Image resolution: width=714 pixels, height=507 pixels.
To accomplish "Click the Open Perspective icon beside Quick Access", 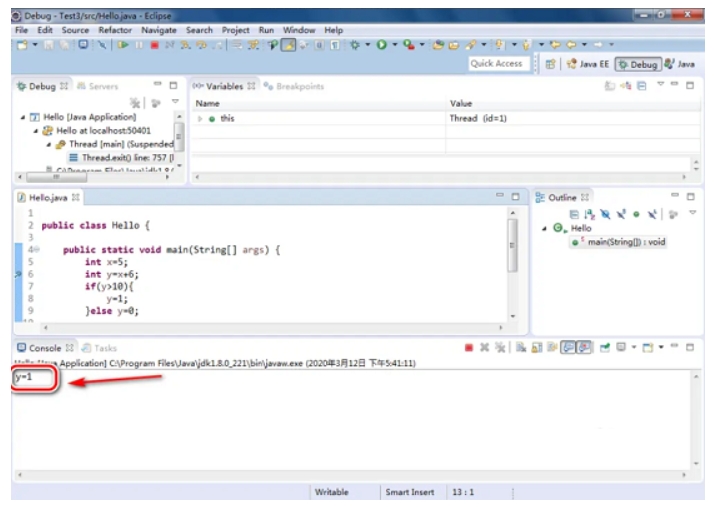I will [x=551, y=64].
